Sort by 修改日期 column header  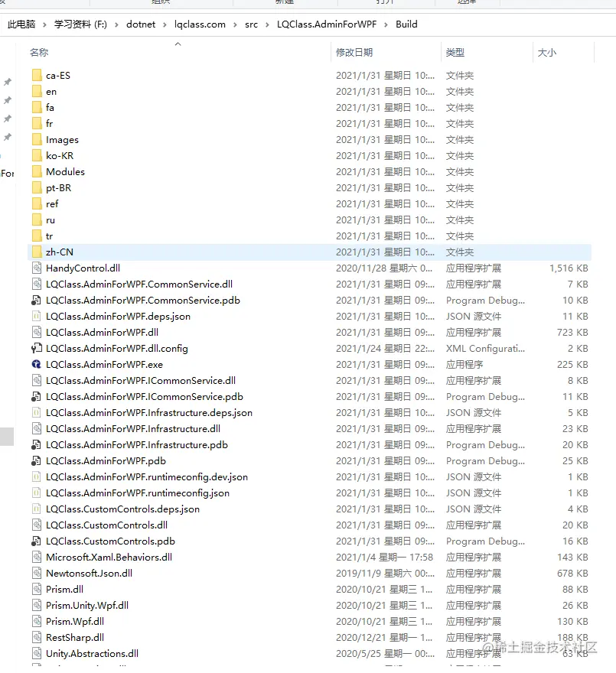[x=354, y=52]
